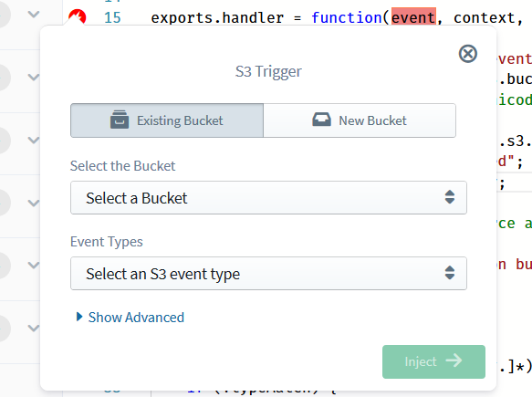Expand the fourth sidebar chevron
Screen dimensions: 532x397
[34, 203]
